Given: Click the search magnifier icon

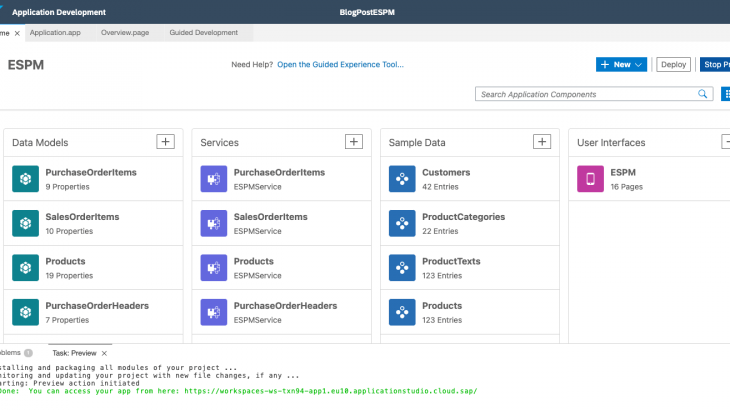Looking at the screenshot, I should click(x=703, y=94).
